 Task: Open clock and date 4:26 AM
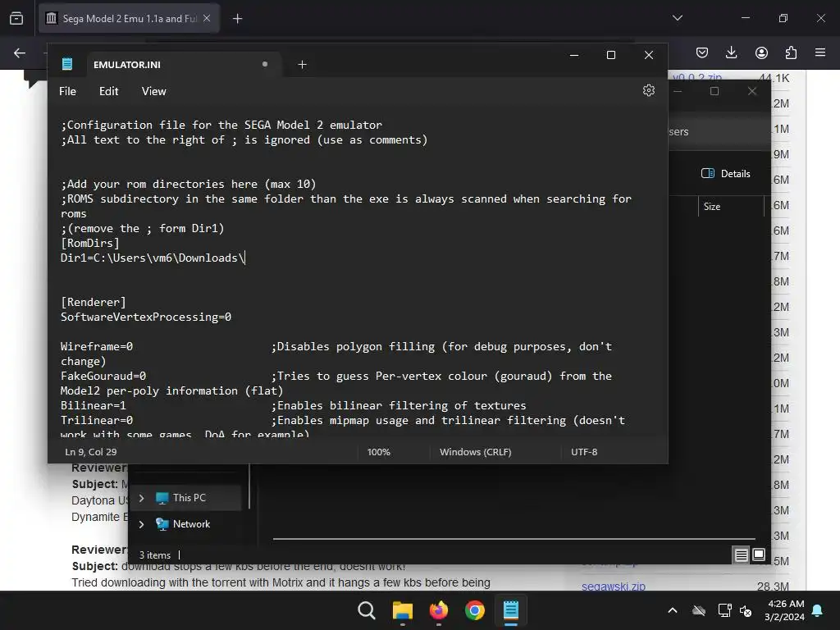click(x=785, y=610)
